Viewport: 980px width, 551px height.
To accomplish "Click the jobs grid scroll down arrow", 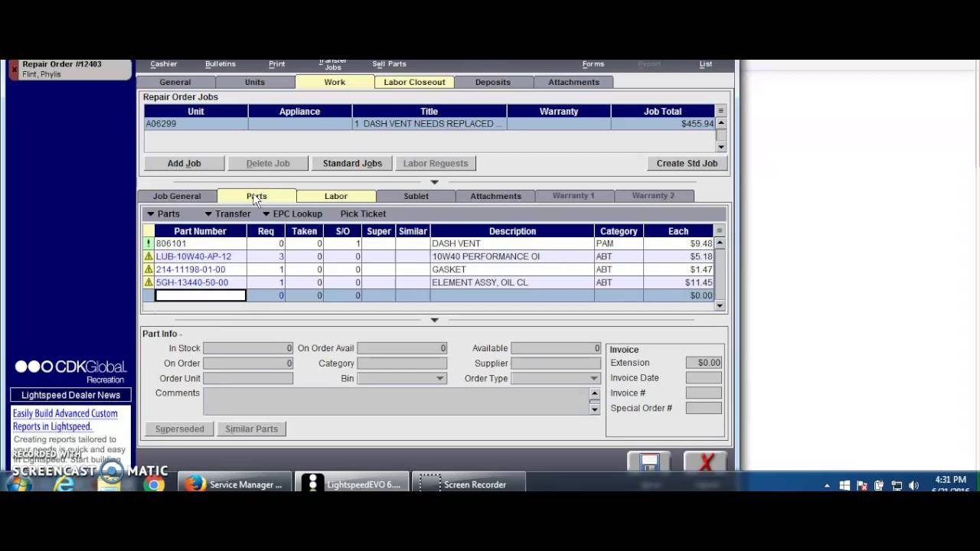I will 720,146.
